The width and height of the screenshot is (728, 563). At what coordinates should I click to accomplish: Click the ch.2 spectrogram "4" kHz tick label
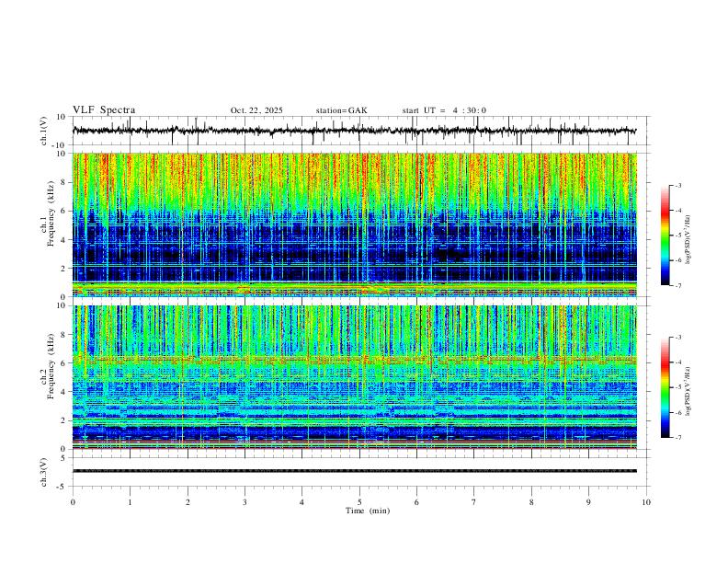click(x=63, y=392)
